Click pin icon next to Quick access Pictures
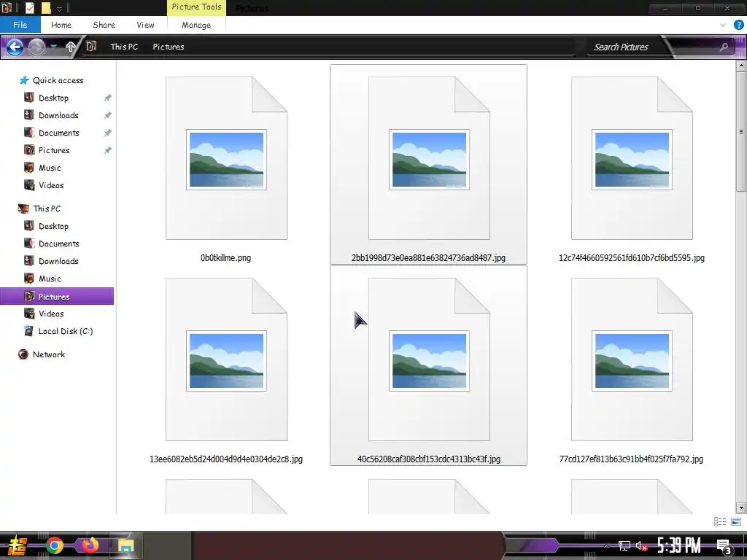 (x=108, y=150)
